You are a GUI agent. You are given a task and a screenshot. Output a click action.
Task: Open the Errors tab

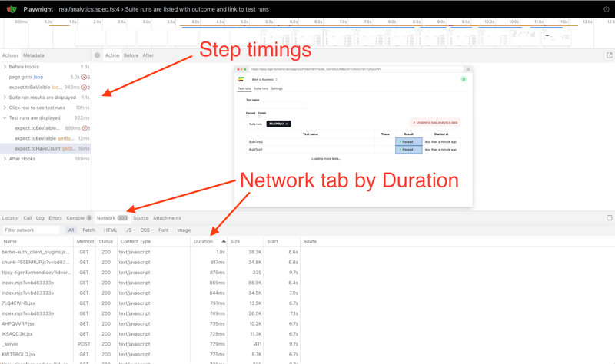[x=55, y=218]
